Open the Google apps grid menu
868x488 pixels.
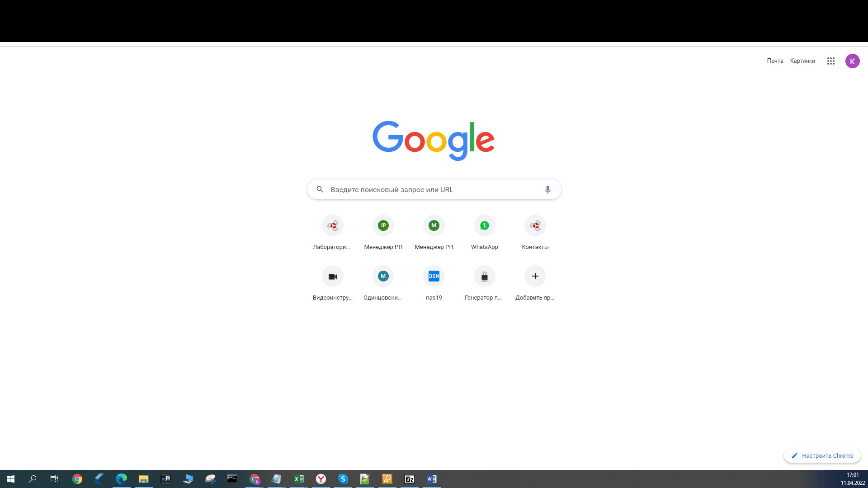(x=830, y=61)
